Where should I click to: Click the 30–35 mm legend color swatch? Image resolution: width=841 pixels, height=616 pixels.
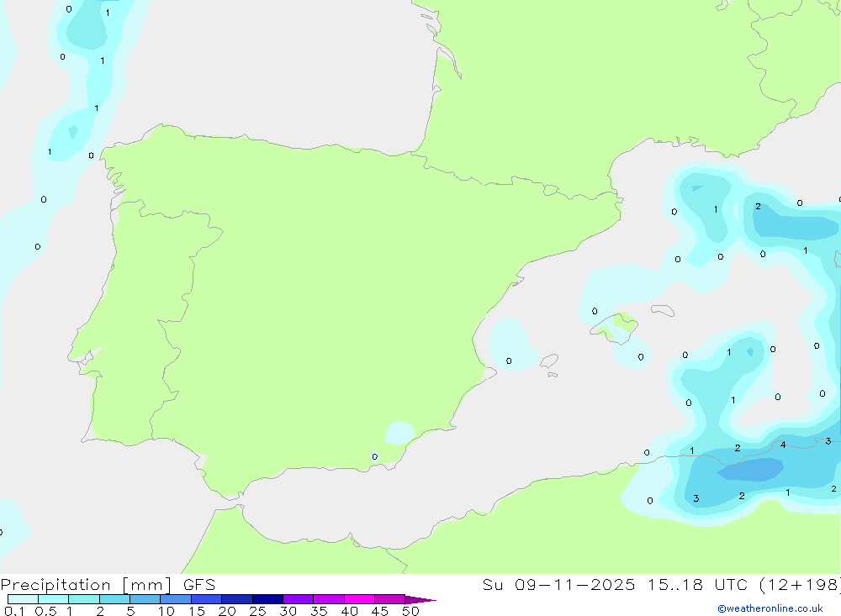click(298, 599)
